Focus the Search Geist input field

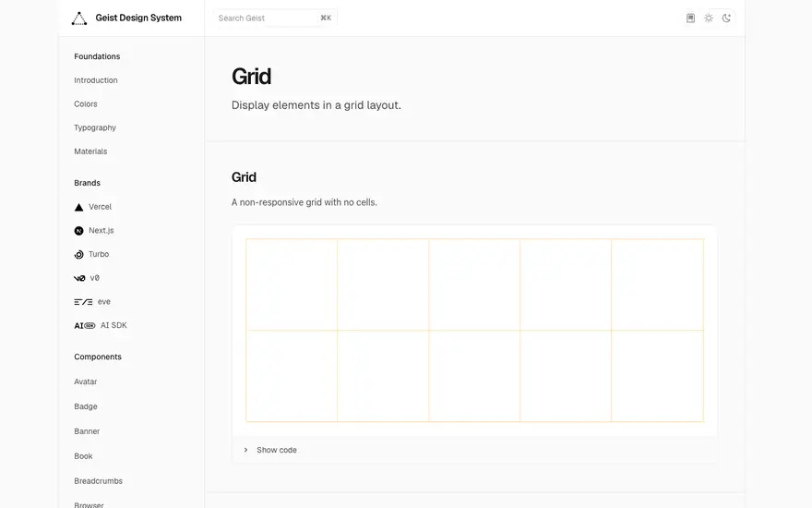(x=275, y=18)
